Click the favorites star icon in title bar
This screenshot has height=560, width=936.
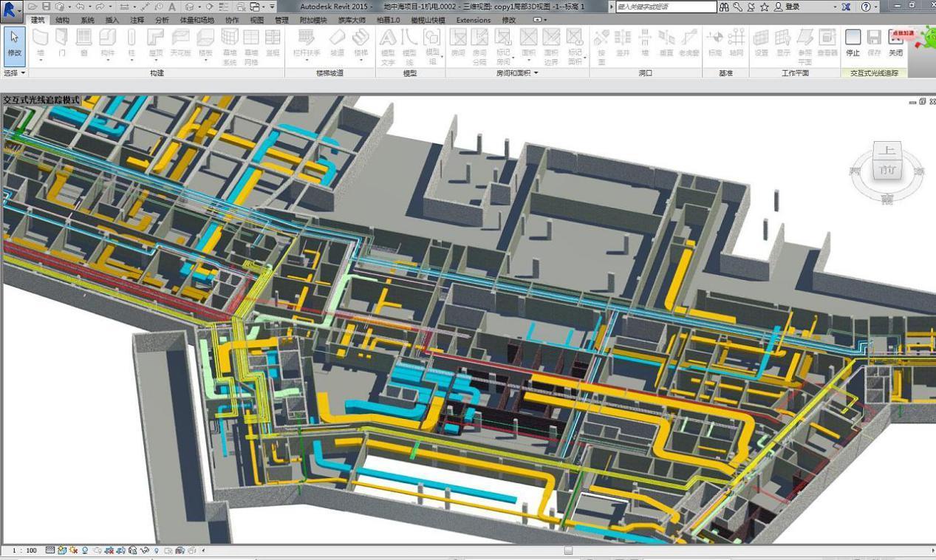pyautogui.click(x=765, y=7)
